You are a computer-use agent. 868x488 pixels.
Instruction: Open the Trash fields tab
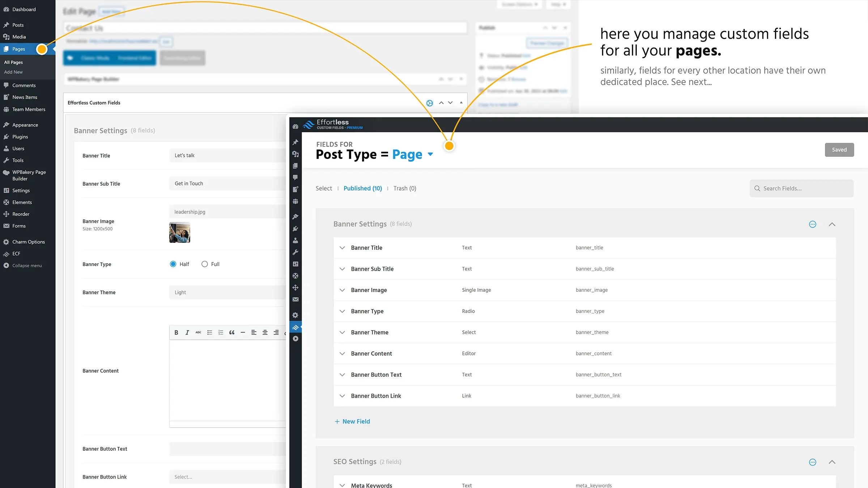point(405,188)
